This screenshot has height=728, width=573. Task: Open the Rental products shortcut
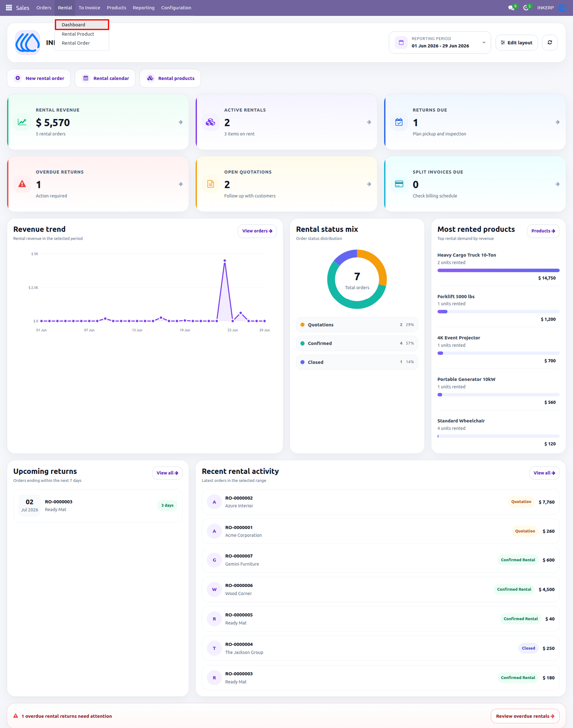(x=170, y=78)
